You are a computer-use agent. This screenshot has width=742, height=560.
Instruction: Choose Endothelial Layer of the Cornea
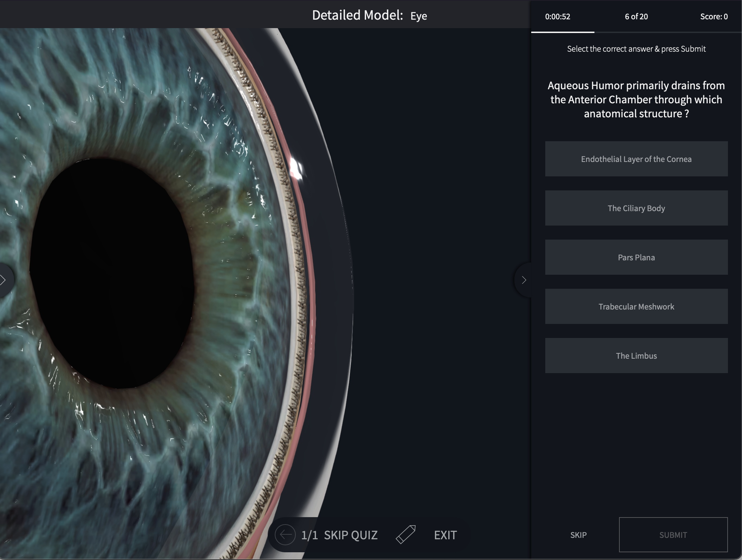pos(636,159)
